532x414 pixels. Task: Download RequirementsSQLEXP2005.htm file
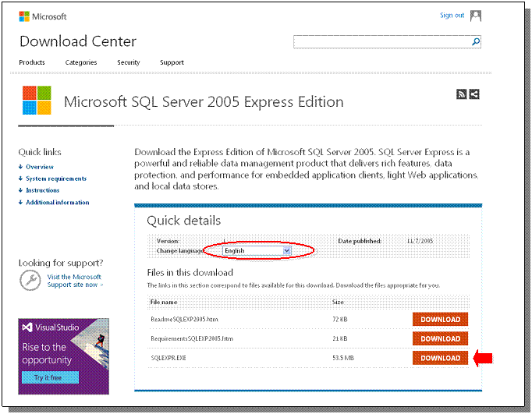pyautogui.click(x=440, y=338)
